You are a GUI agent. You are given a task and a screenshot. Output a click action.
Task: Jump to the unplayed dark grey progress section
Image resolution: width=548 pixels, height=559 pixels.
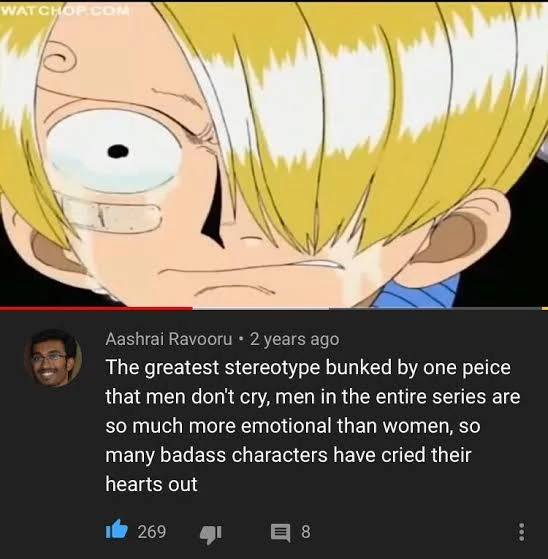point(435,308)
